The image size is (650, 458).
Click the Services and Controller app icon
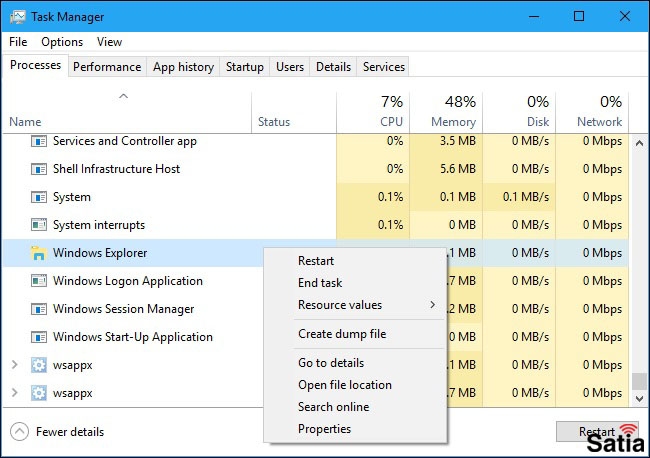[39, 141]
